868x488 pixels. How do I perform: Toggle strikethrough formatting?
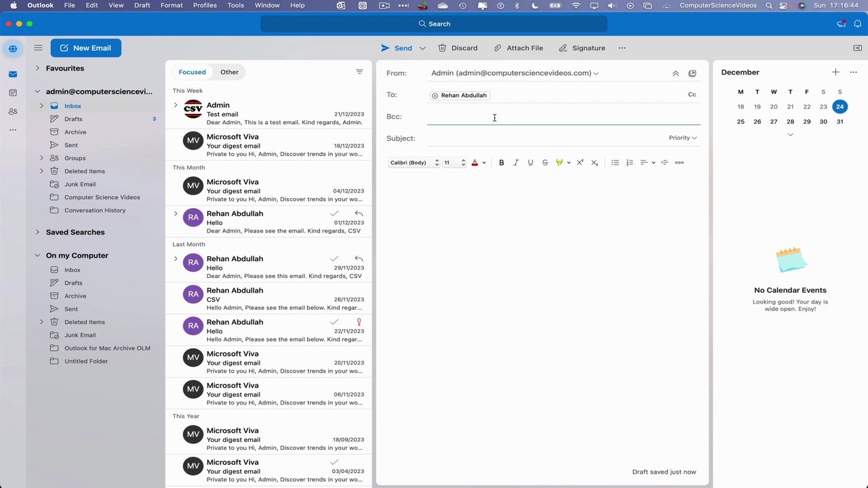pos(545,163)
